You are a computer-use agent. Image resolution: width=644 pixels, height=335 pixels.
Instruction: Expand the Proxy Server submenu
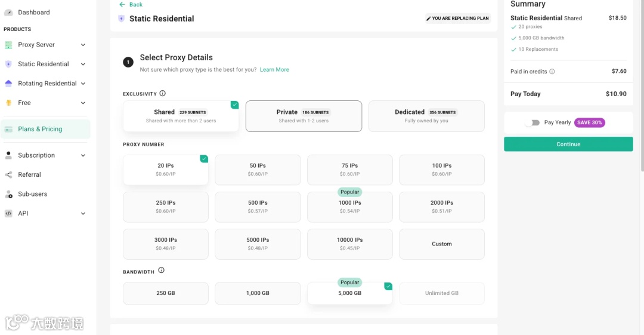[83, 45]
